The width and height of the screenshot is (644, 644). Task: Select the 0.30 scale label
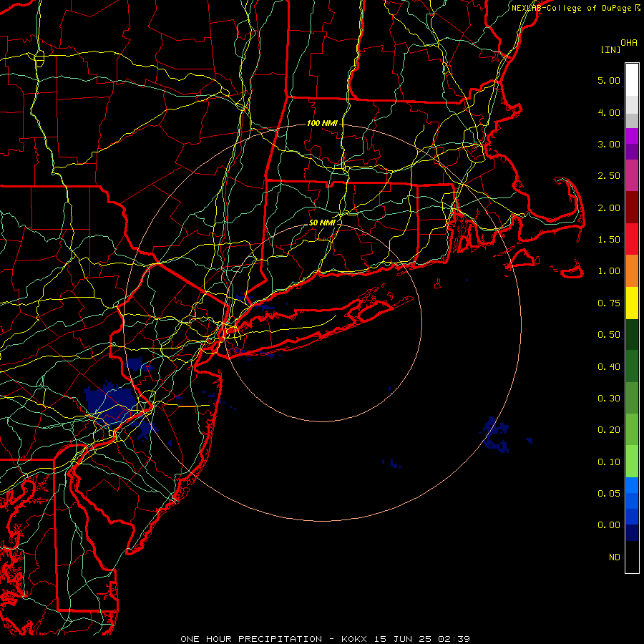click(609, 398)
